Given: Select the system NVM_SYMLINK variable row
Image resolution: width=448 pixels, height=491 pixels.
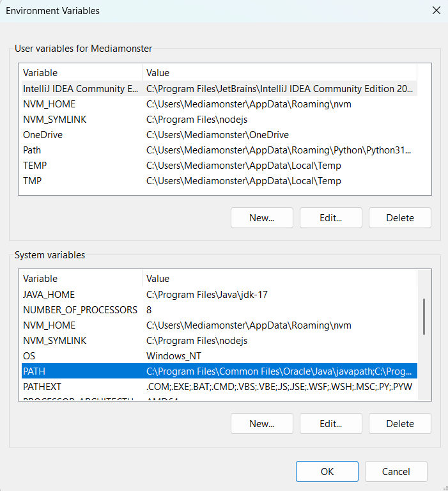Looking at the screenshot, I should pyautogui.click(x=219, y=340).
